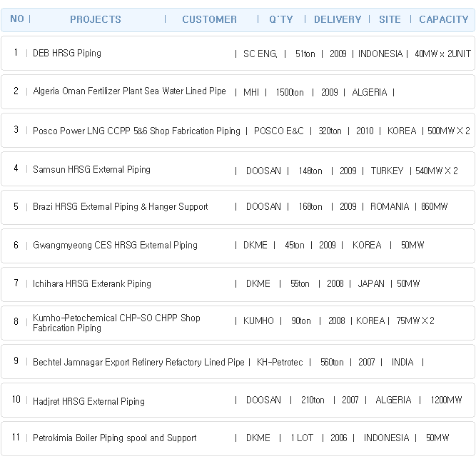
Task: Select 'Hadjret HRSG External Piping' project
Action: tap(88, 401)
